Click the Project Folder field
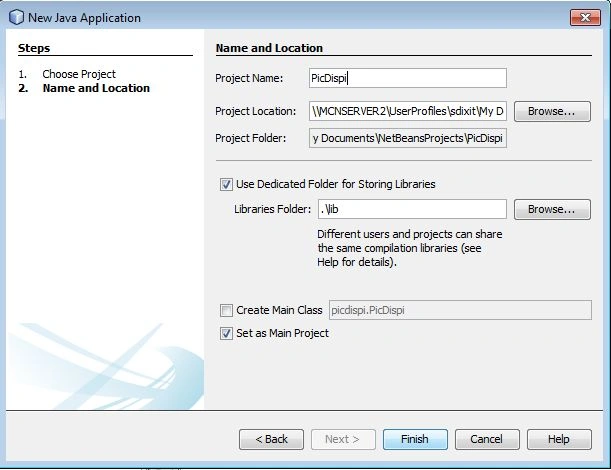Viewport: 611px width, 470px height. click(x=408, y=138)
